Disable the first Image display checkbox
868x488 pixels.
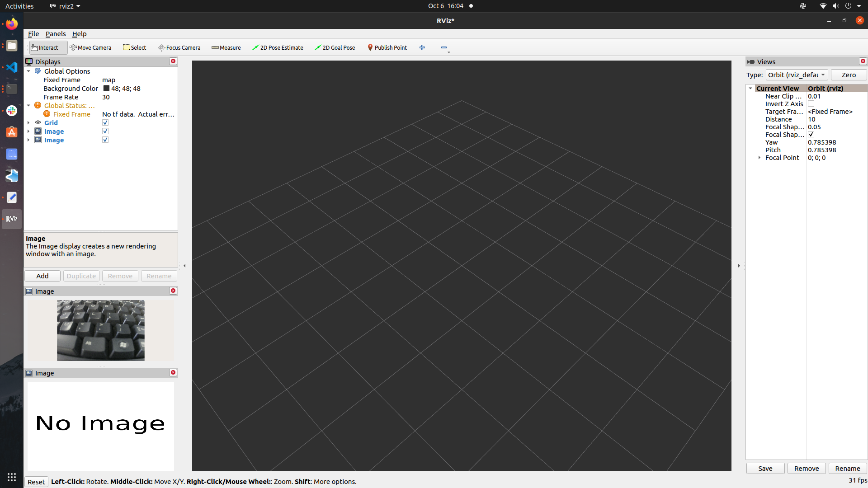point(105,131)
